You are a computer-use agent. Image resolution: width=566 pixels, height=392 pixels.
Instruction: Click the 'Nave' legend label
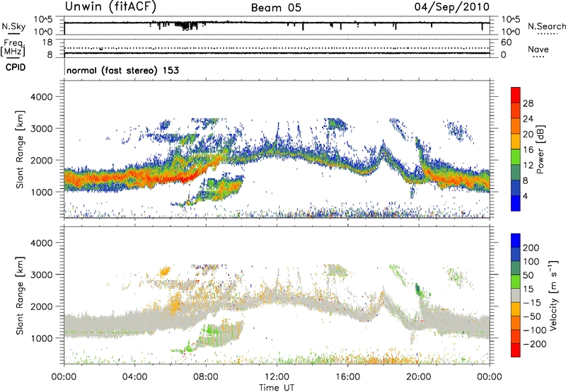tap(538, 50)
